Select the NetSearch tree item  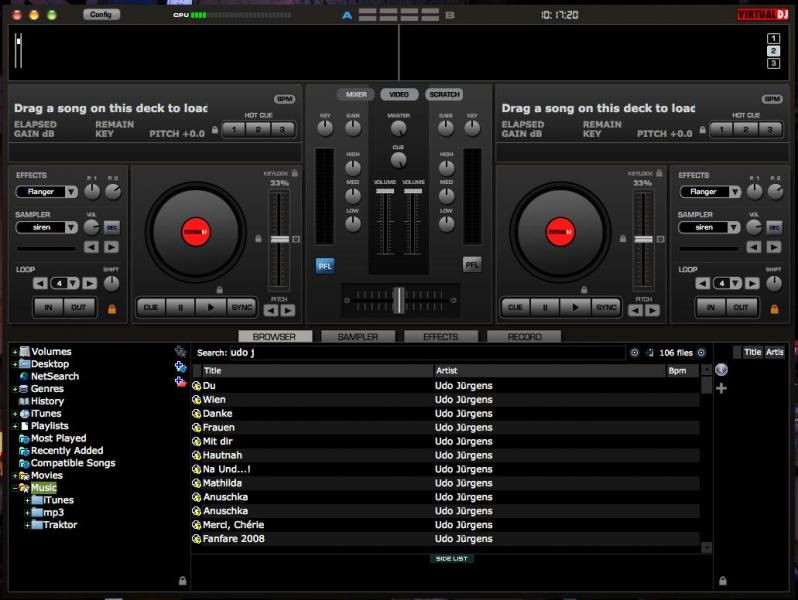55,376
